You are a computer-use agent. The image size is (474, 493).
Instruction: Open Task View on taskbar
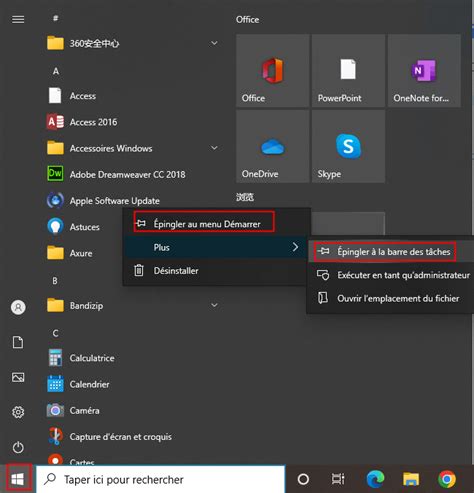338,480
